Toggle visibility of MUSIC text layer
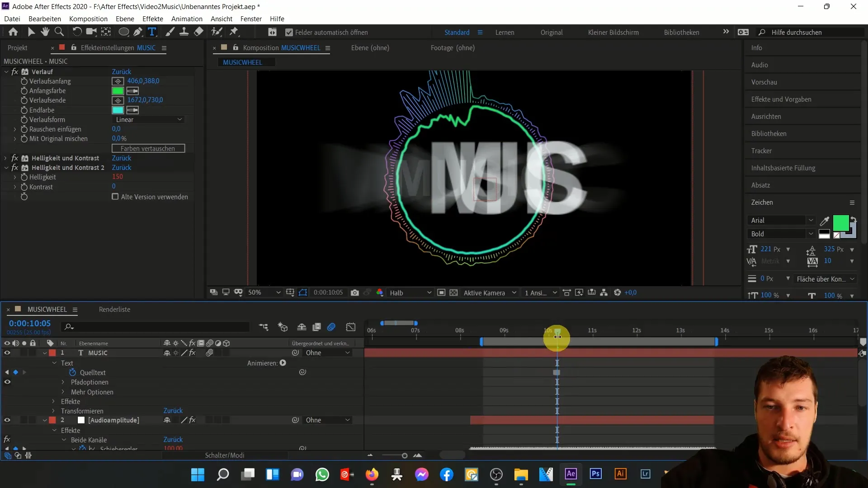Screen dimensions: 868x488 coord(7,353)
